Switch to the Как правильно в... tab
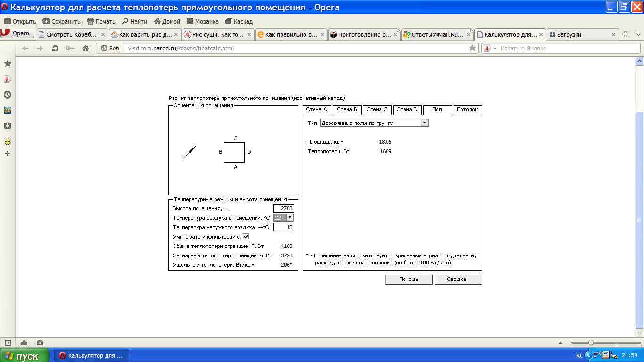The image size is (644, 362). click(x=291, y=34)
